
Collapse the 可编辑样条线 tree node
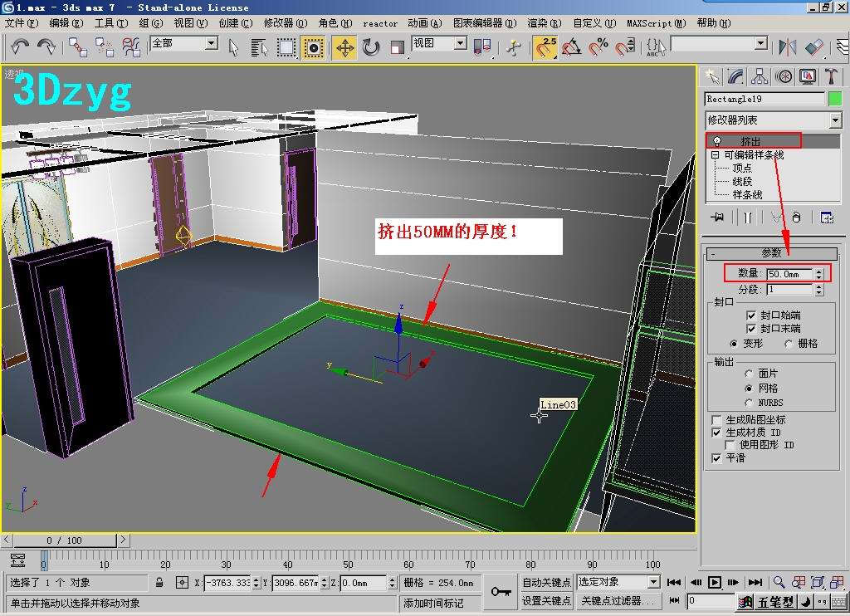click(715, 155)
